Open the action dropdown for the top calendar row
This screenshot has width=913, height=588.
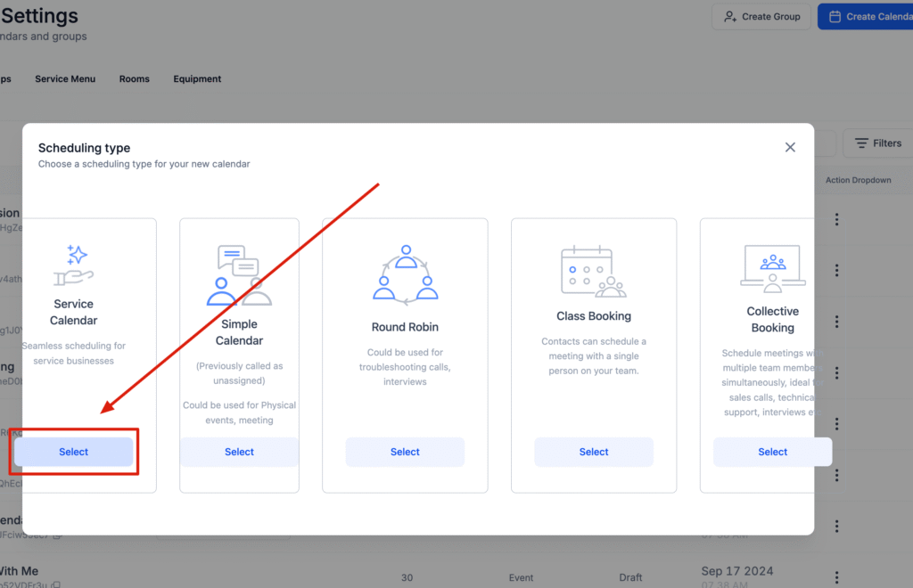pyautogui.click(x=836, y=219)
